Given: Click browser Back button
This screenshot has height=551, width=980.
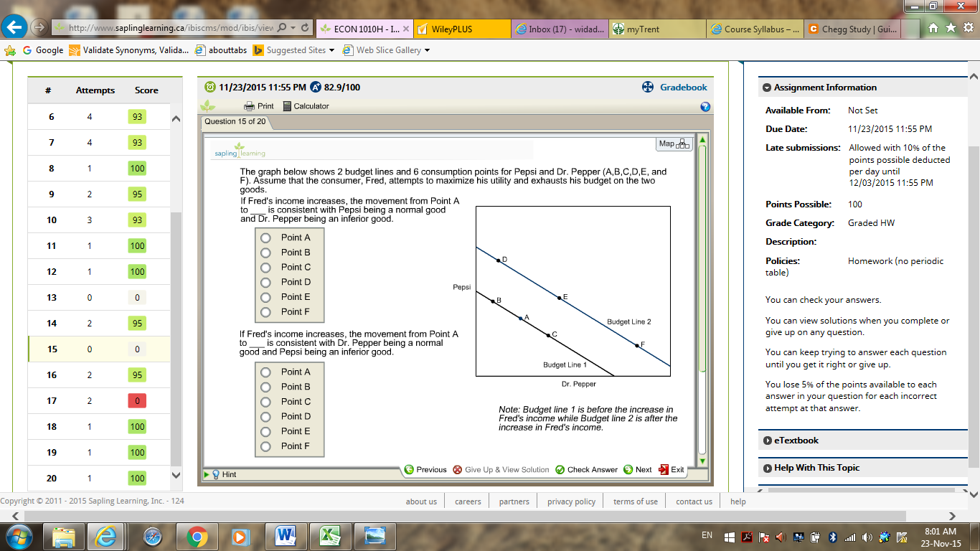Looking at the screenshot, I should tap(14, 28).
